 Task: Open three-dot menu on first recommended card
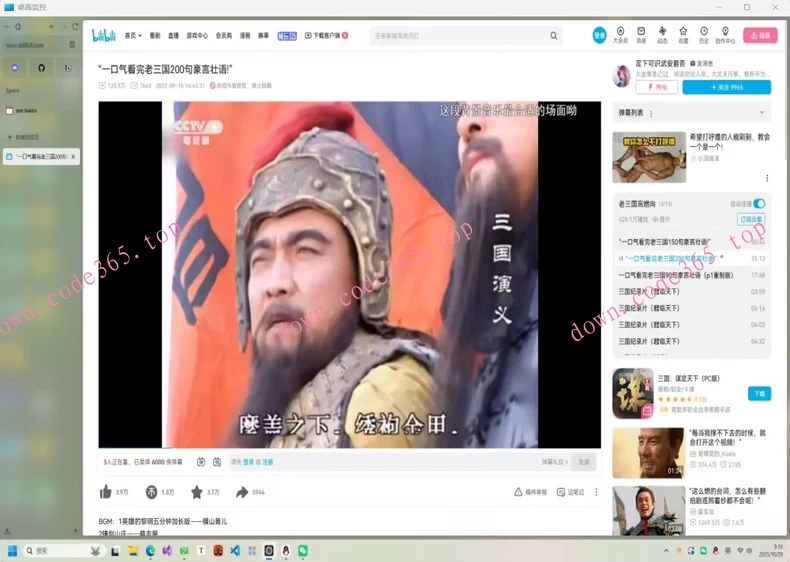[x=767, y=178]
